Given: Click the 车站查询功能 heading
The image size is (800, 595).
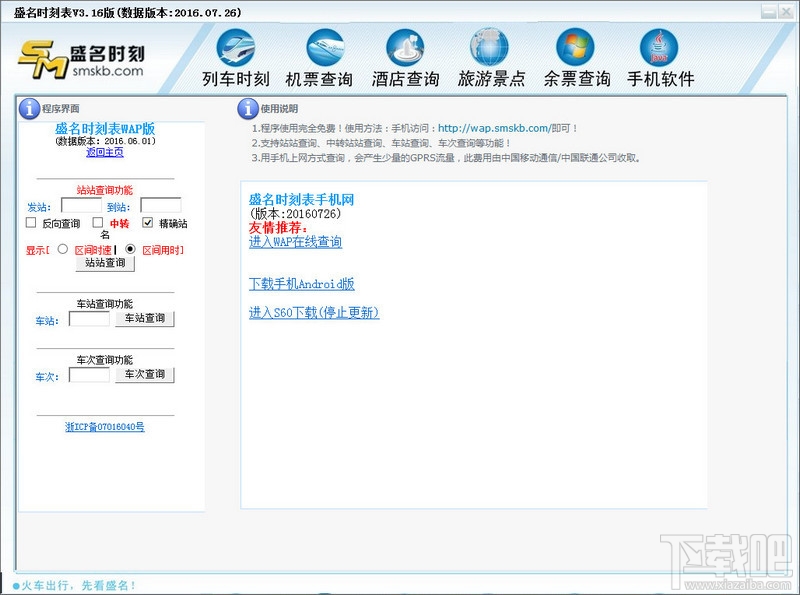Looking at the screenshot, I should (x=105, y=304).
